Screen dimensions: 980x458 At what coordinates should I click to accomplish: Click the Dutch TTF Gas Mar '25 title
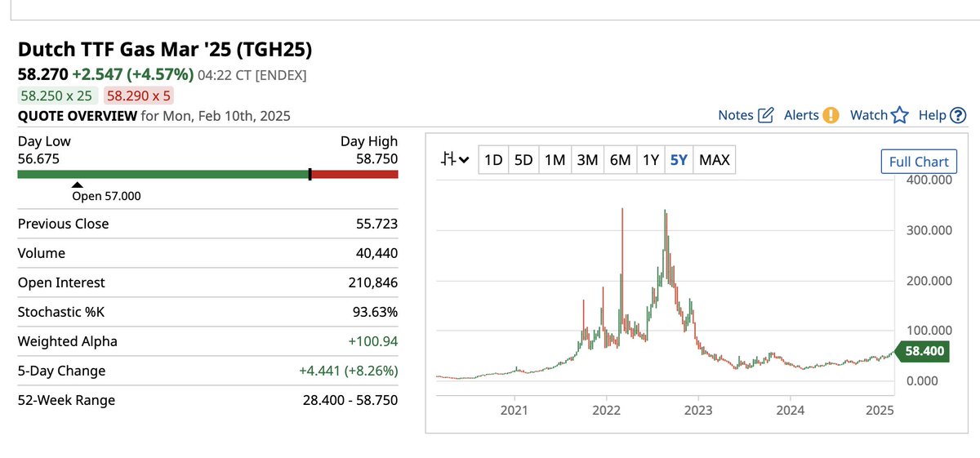pyautogui.click(x=165, y=49)
